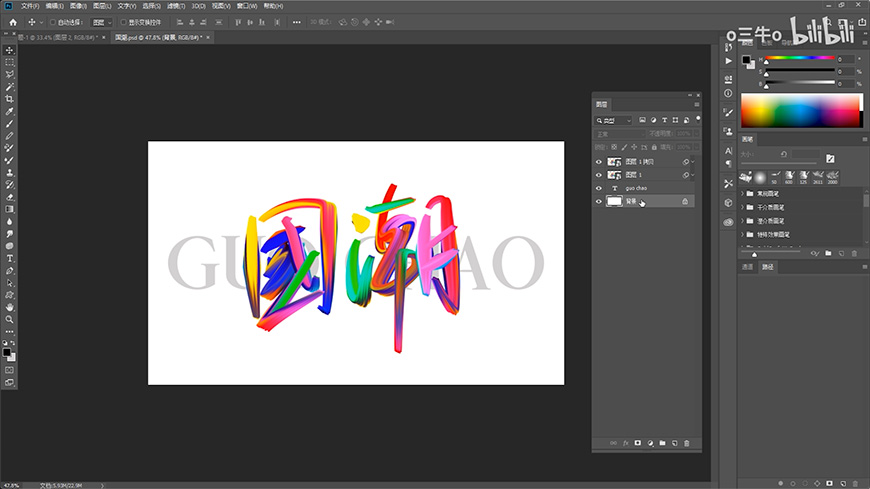Select the 背景 layer thumbnail
Image resolution: width=870 pixels, height=489 pixels.
614,201
